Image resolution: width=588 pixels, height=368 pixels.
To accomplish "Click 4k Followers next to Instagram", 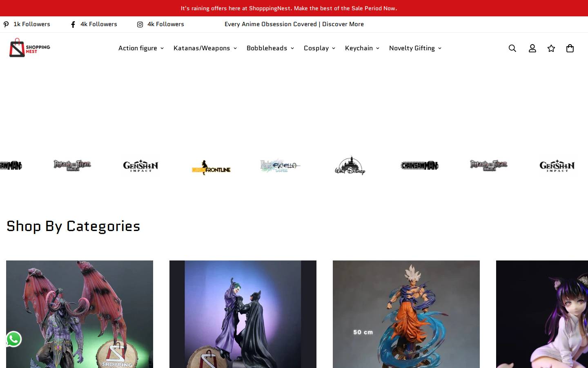I will click(166, 24).
